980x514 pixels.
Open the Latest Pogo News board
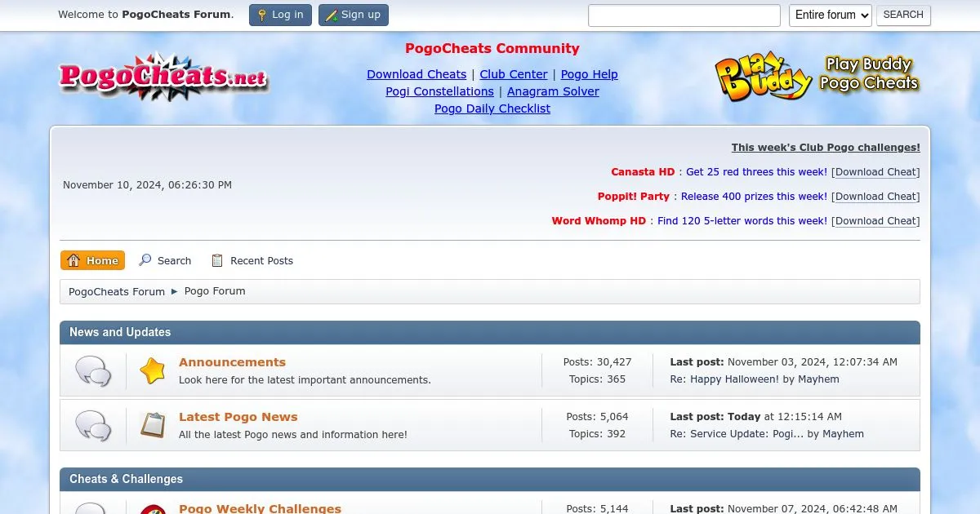(238, 417)
